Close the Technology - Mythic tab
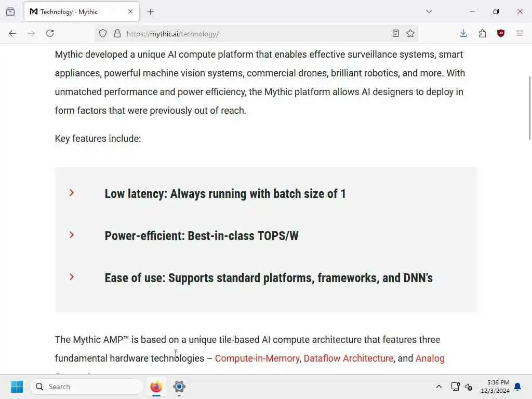Image resolution: width=532 pixels, height=399 pixels. (130, 11)
